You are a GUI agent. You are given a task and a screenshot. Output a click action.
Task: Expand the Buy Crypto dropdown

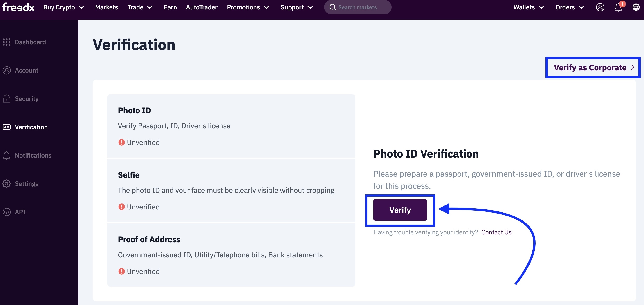(x=63, y=7)
